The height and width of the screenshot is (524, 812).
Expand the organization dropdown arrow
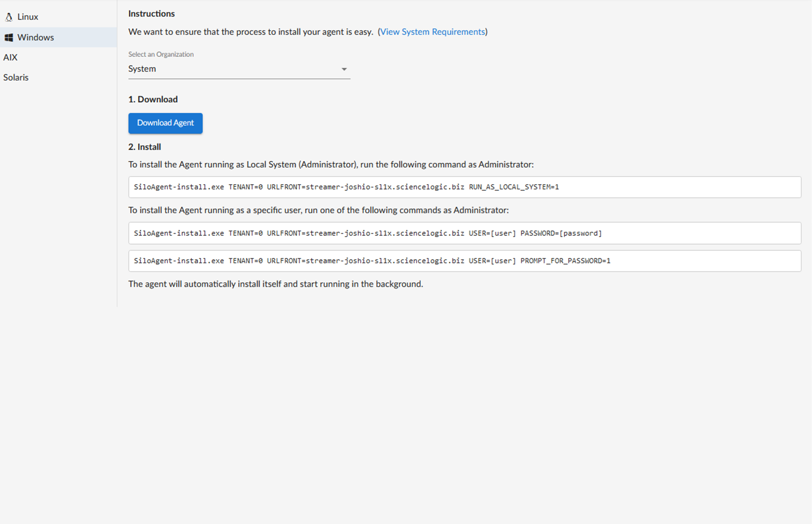(x=344, y=69)
